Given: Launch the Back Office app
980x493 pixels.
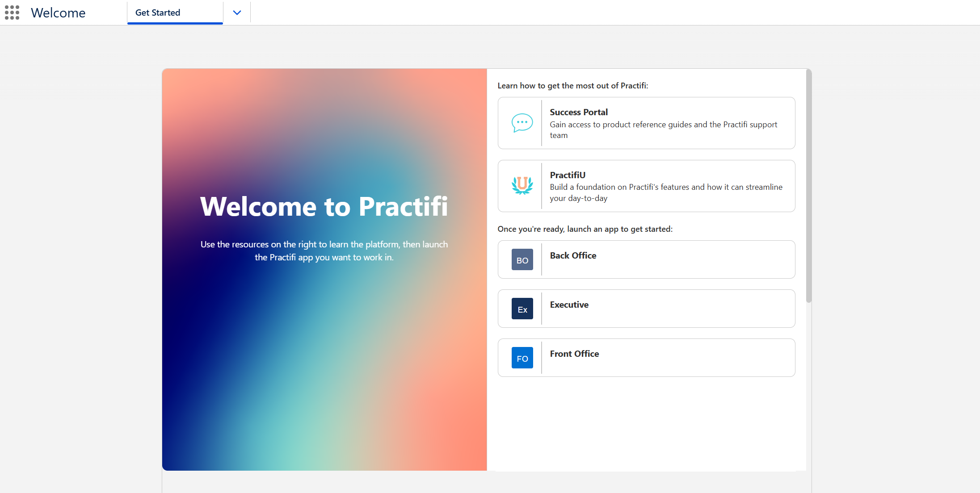Looking at the screenshot, I should (x=646, y=259).
